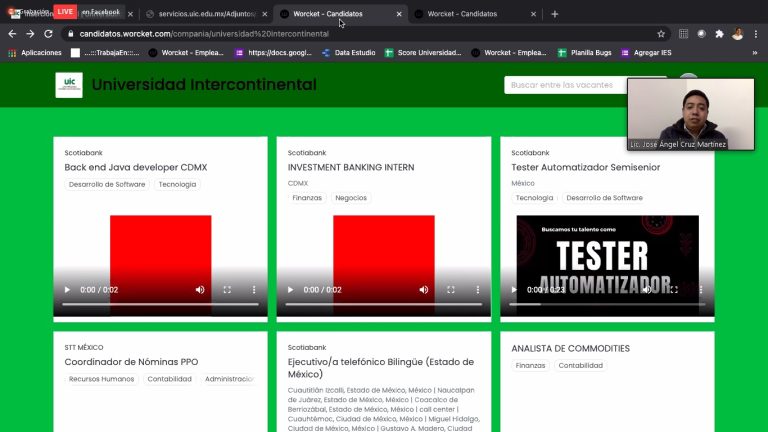Open the Chrome profile avatar
This screenshot has width=768, height=432.
[737, 34]
